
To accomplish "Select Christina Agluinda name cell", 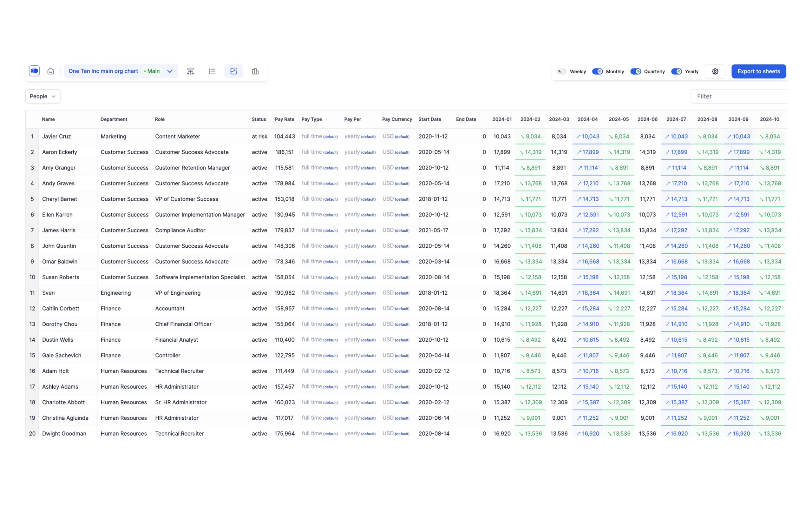I will [68, 418].
